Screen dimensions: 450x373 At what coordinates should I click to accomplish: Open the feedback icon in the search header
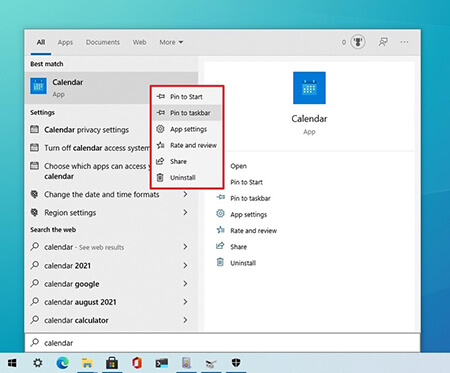tap(383, 42)
